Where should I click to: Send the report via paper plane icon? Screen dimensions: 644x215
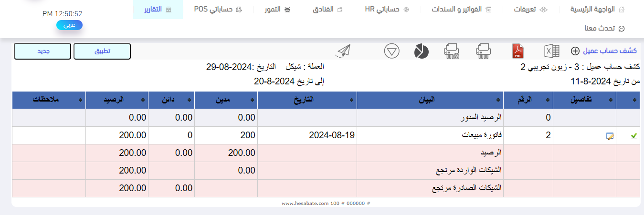tap(343, 51)
